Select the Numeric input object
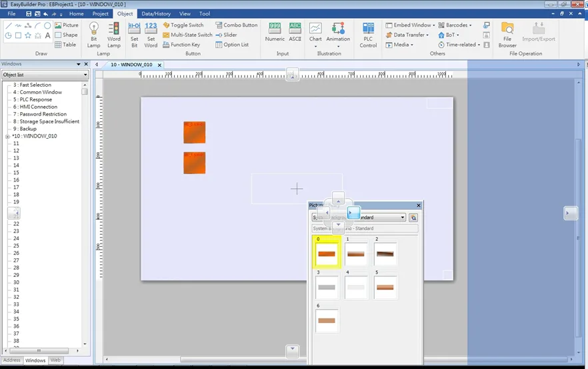Screen dimensions: 588x369 pyautogui.click(x=275, y=32)
